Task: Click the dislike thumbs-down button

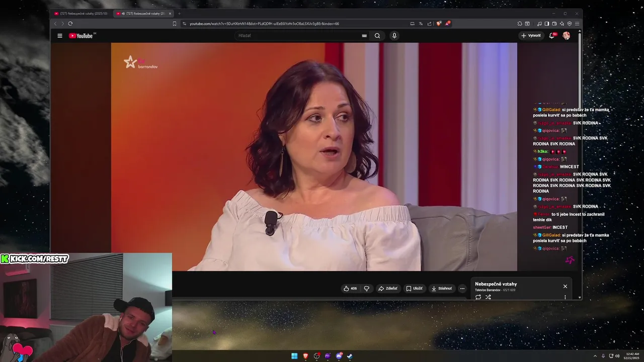Action: click(x=366, y=289)
